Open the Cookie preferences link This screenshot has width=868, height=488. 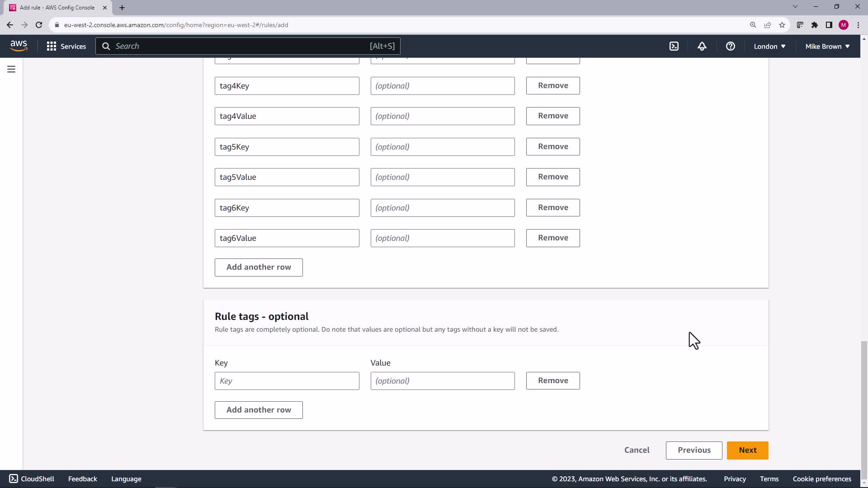pos(821,479)
